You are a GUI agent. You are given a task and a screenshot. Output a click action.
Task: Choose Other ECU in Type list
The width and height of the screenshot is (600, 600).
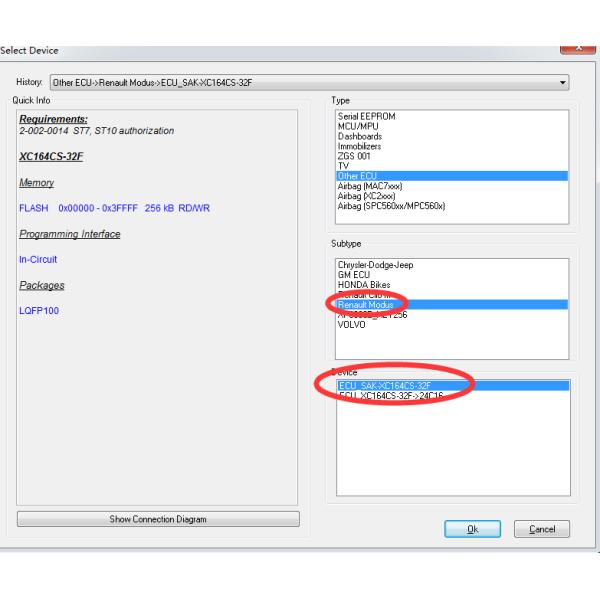coord(358,176)
